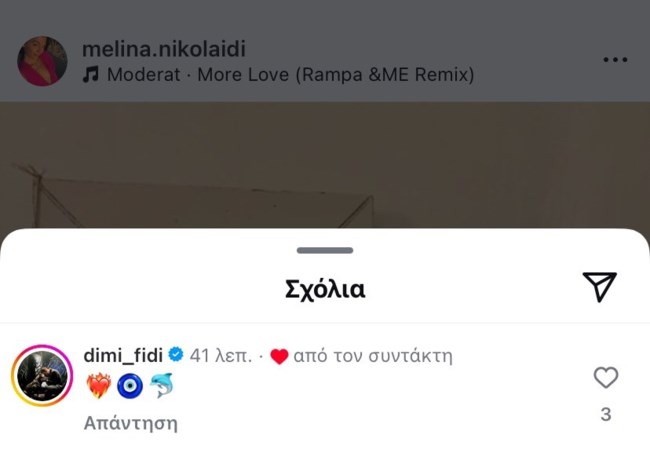
Task: Like dimi_fidi's comment with heart outline
Action: coord(605,377)
